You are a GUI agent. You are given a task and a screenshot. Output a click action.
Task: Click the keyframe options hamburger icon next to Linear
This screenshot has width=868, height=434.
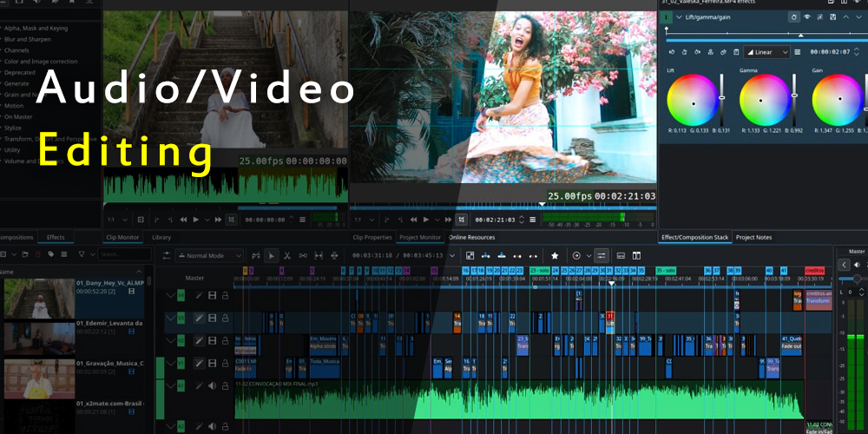(798, 52)
